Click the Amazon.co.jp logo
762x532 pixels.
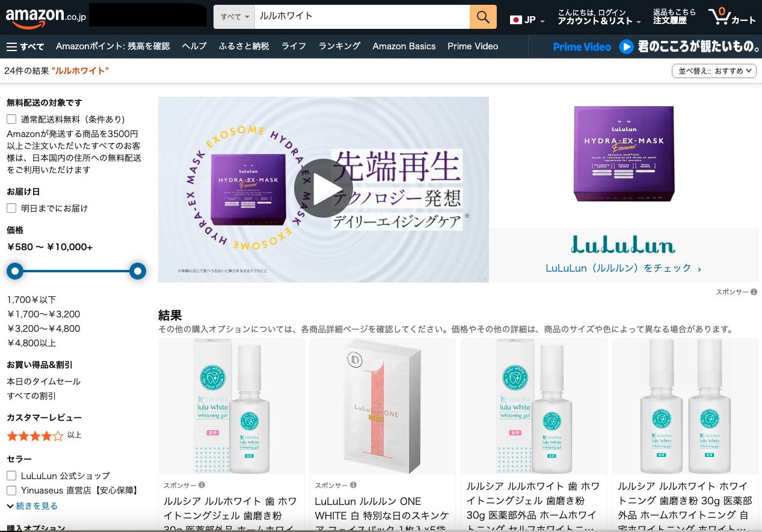tap(46, 17)
